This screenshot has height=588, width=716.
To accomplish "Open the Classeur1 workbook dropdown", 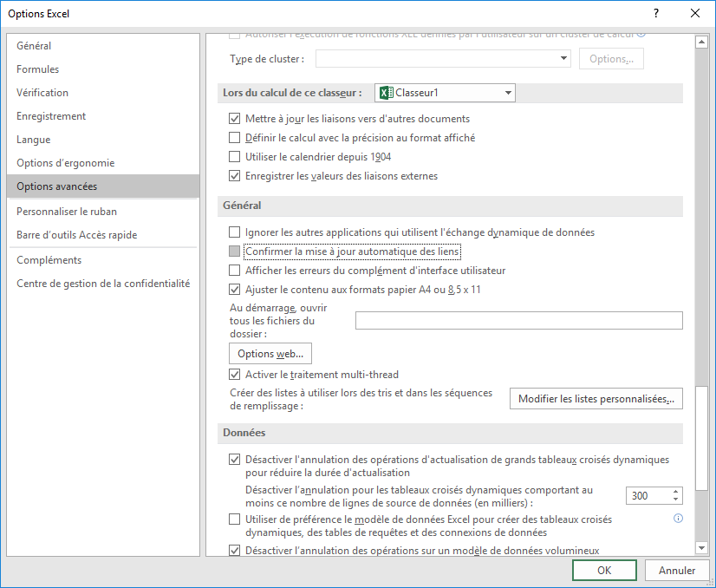I will (507, 93).
